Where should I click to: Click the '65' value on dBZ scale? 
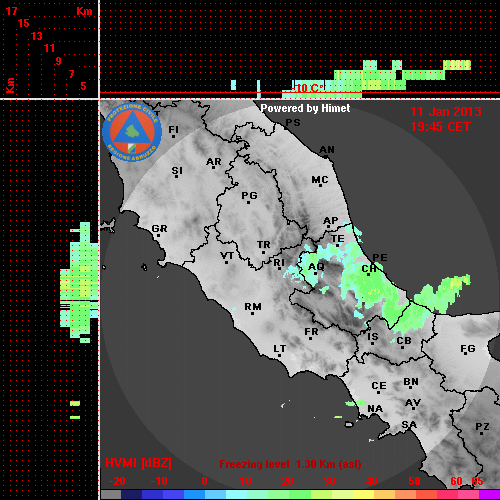[477, 481]
